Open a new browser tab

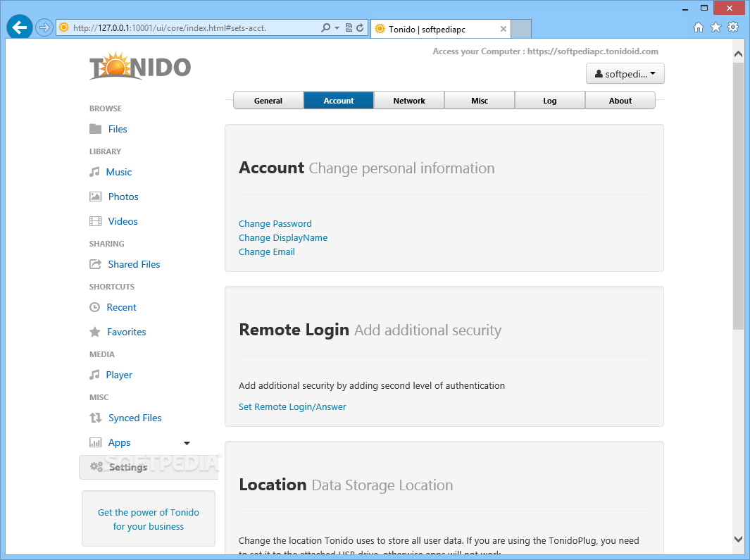pyautogui.click(x=521, y=29)
